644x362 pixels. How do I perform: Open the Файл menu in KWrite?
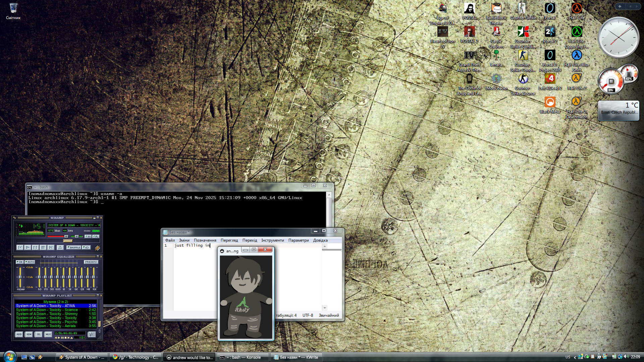tap(170, 240)
